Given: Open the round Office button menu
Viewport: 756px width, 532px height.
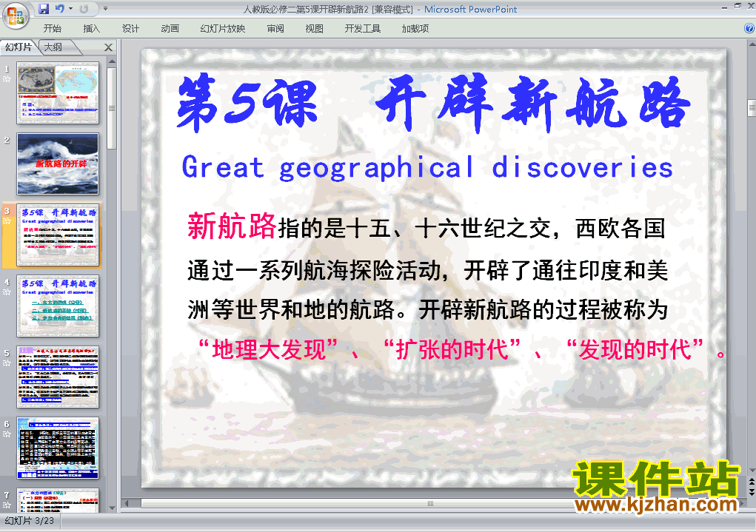Looking at the screenshot, I should 16,16.
